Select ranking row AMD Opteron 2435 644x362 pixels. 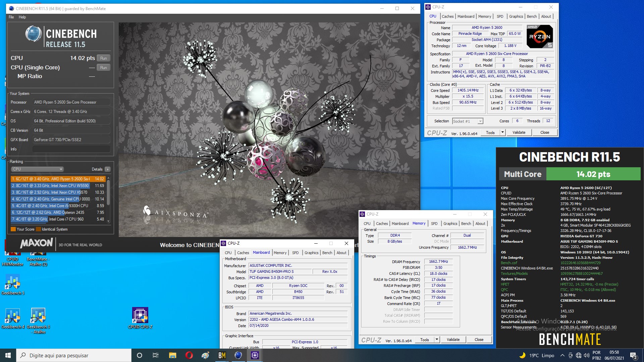[58, 213]
